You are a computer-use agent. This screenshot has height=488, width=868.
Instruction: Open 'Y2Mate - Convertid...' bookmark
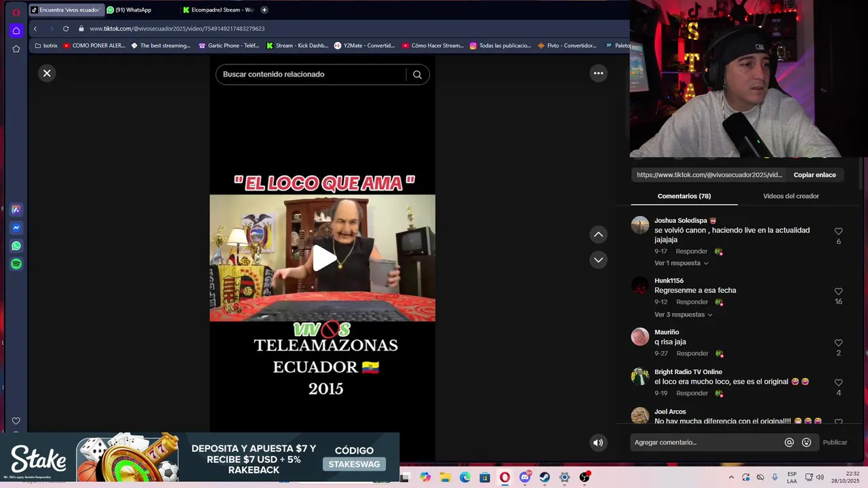click(364, 45)
